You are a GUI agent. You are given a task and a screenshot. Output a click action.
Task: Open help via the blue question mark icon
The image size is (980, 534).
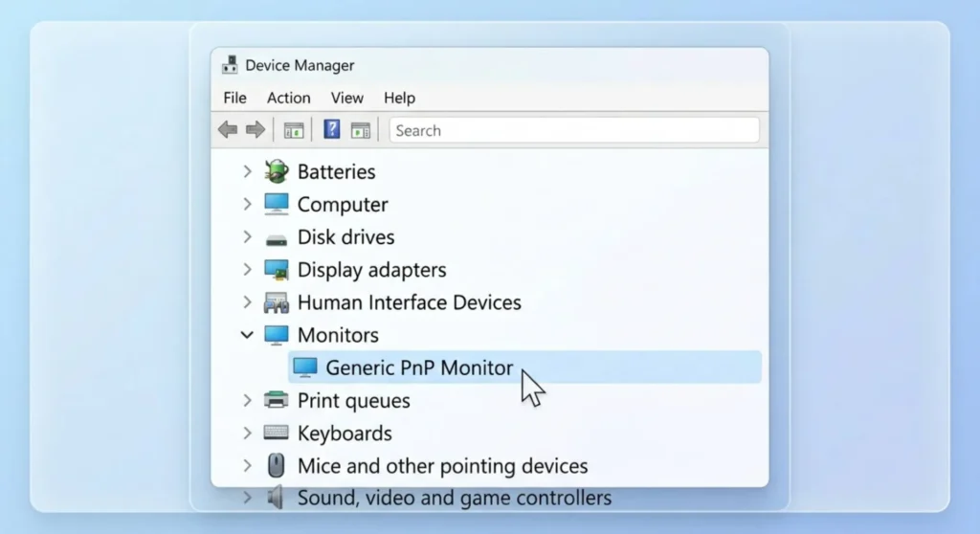tap(332, 129)
